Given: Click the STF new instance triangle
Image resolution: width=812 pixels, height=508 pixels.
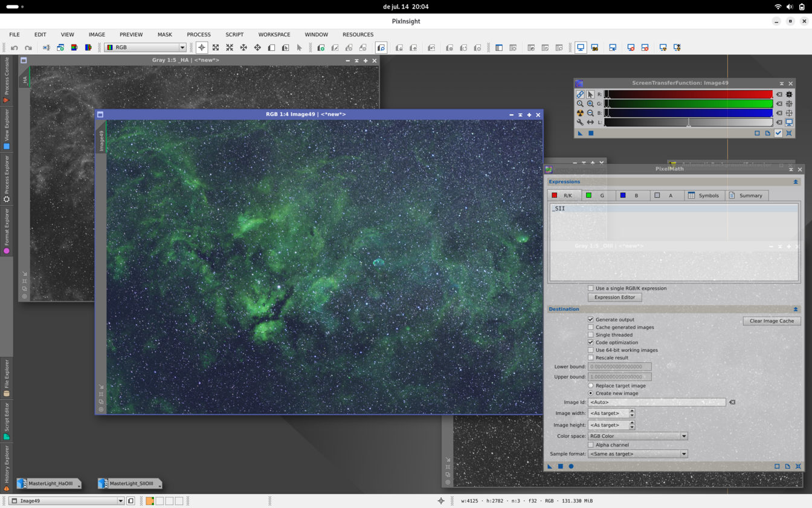Looking at the screenshot, I should [x=581, y=133].
